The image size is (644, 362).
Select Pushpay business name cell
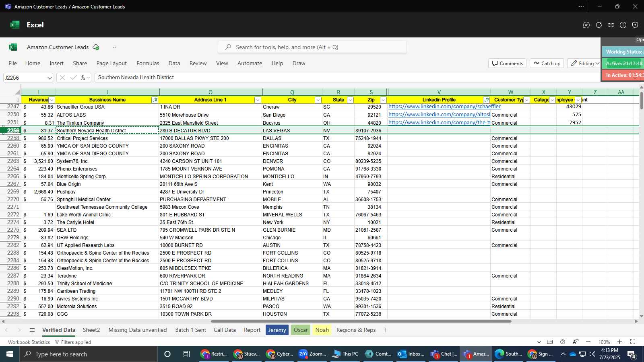[107, 191]
